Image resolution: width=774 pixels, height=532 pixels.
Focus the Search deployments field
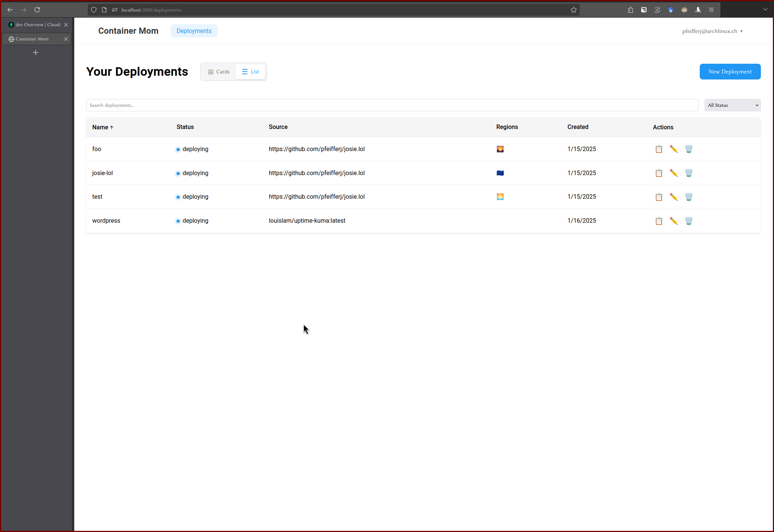pyautogui.click(x=392, y=105)
